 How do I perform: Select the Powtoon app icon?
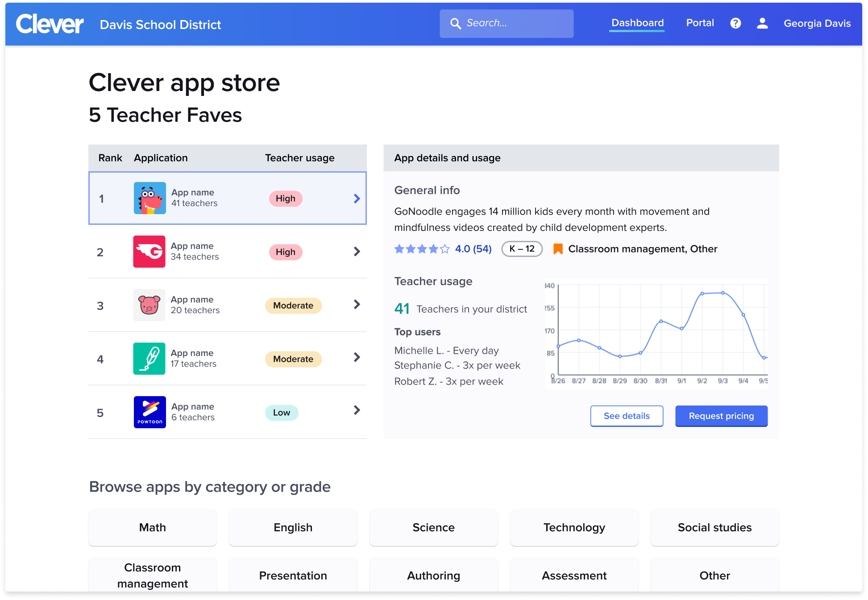tap(150, 412)
